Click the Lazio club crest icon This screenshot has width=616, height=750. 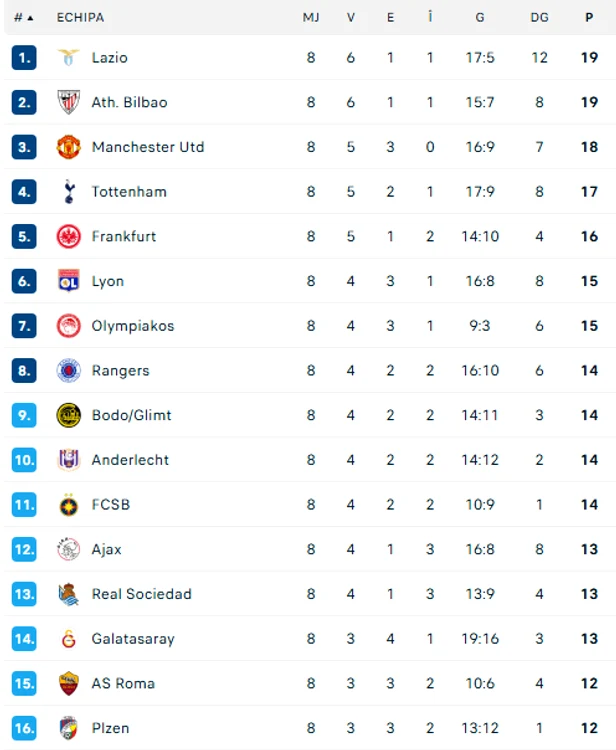tap(68, 57)
